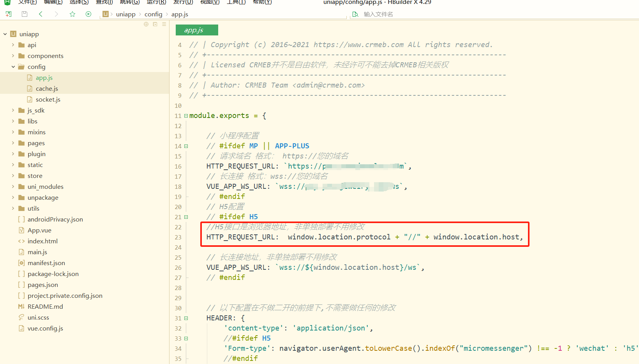639x364 pixels.
Task: Fold code block at line 14
Action: pos(186,146)
